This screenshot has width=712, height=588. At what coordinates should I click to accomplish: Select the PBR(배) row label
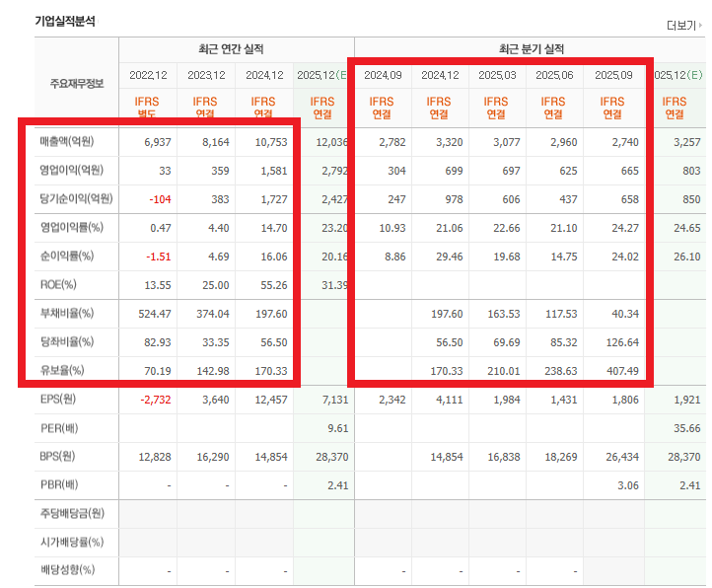(x=55, y=485)
